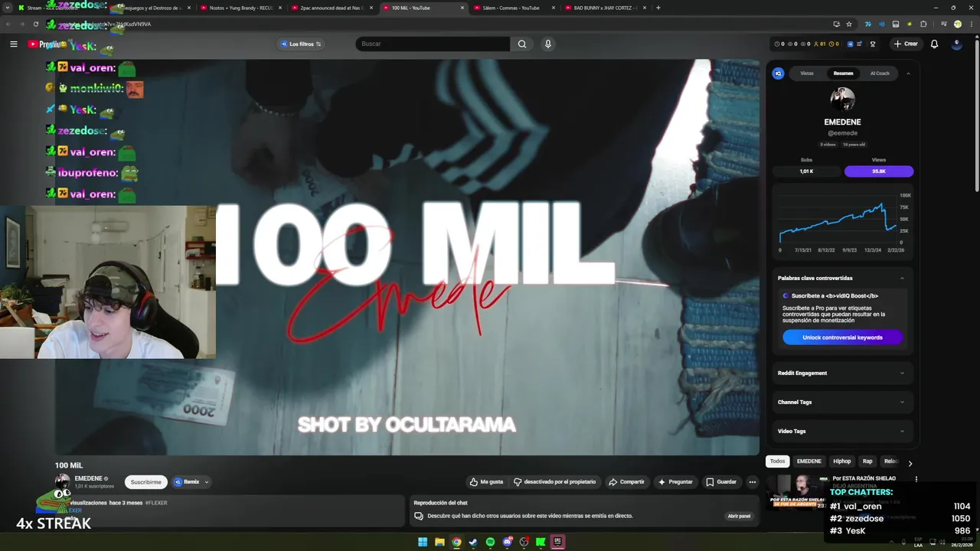
Task: Bookmark this page with star icon
Action: 849,24
